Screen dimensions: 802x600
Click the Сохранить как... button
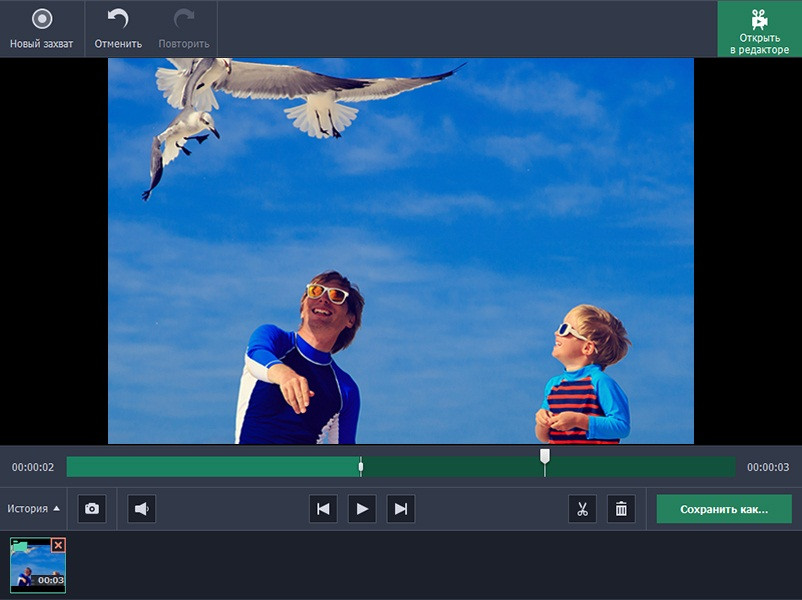tap(724, 509)
